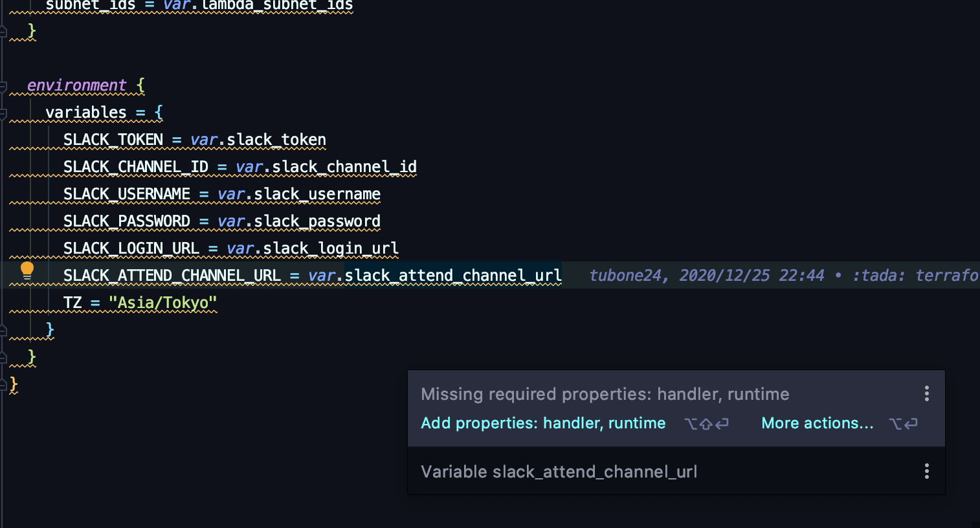Open the kebab menu beside Variable slack_attend_channel_url
Screen dimensions: 980x528
point(926,472)
